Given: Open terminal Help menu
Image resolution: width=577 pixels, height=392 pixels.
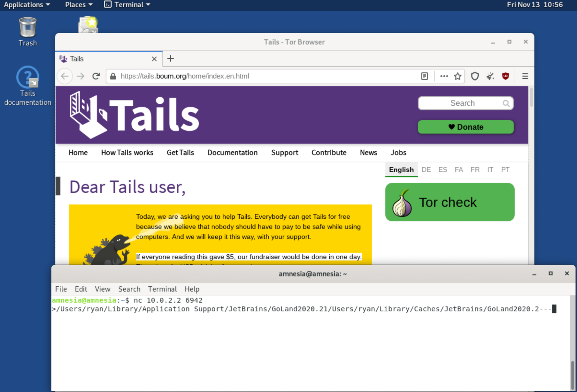Looking at the screenshot, I should pos(192,289).
